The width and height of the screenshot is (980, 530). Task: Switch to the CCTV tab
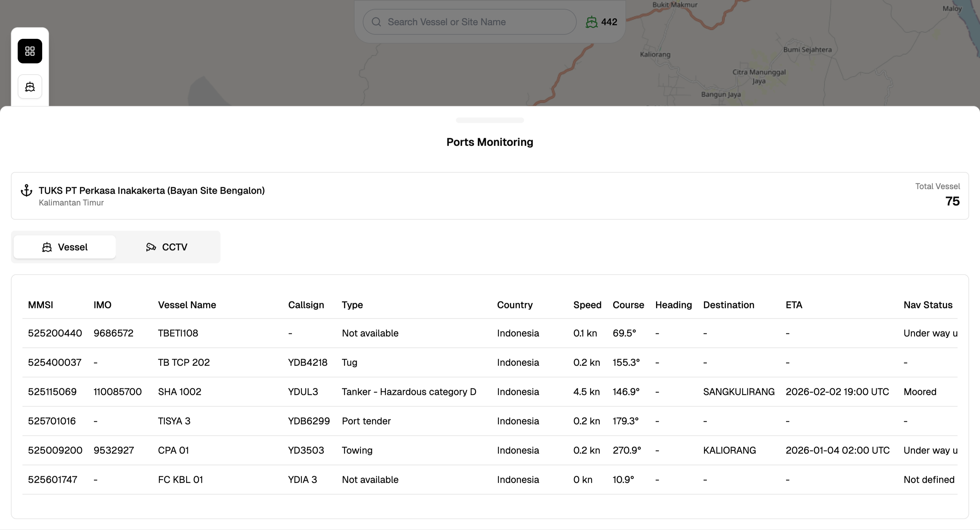167,247
